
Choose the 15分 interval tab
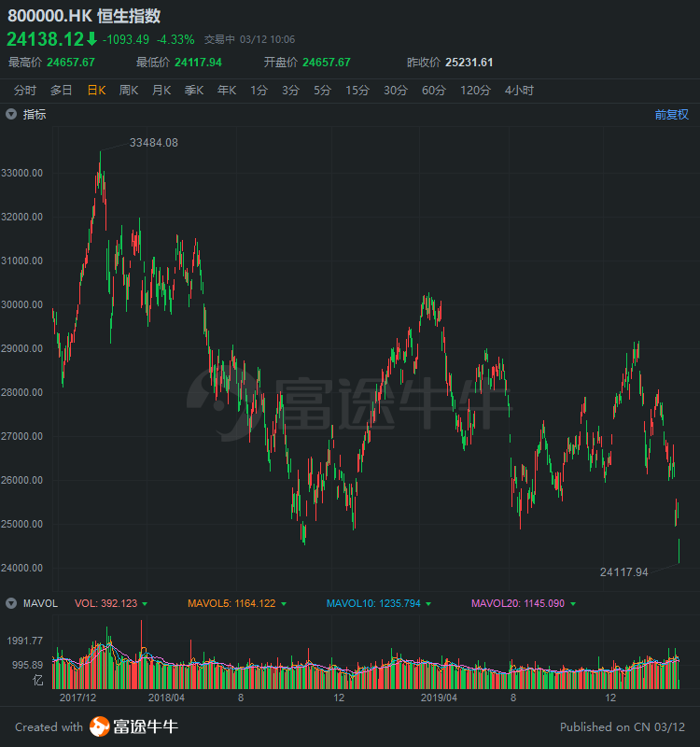357,91
